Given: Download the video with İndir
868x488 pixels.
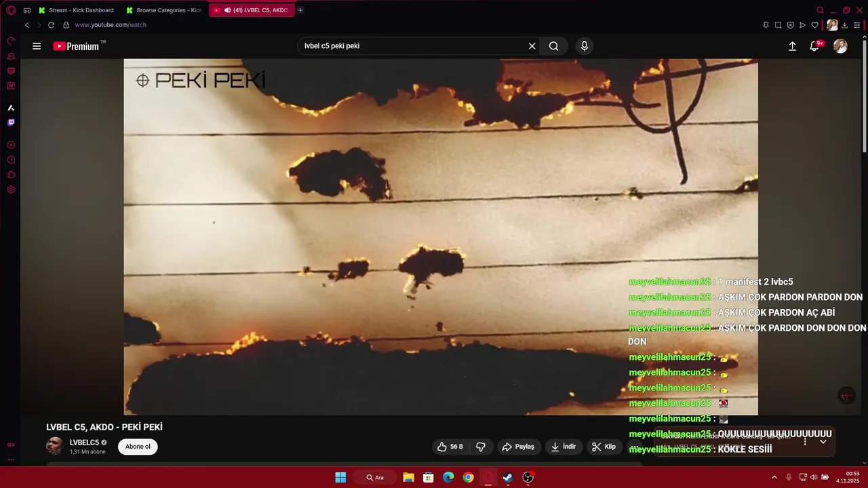Looking at the screenshot, I should pyautogui.click(x=564, y=447).
